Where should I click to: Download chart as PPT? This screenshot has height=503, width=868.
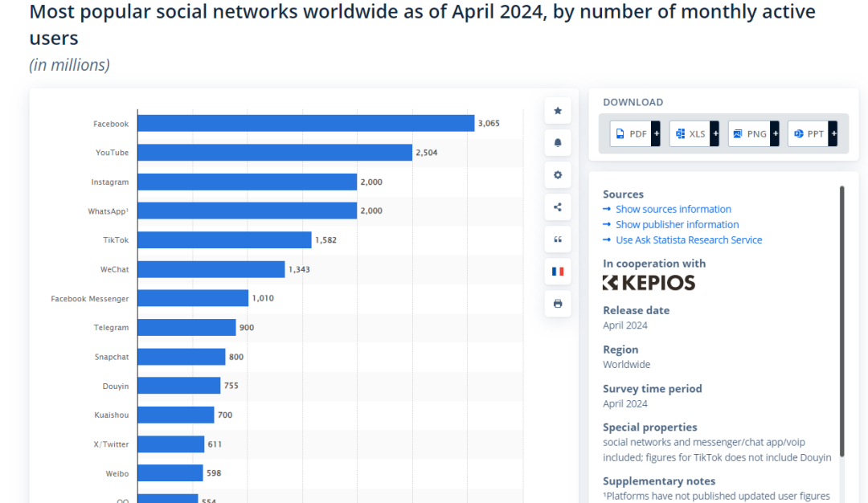pos(809,134)
